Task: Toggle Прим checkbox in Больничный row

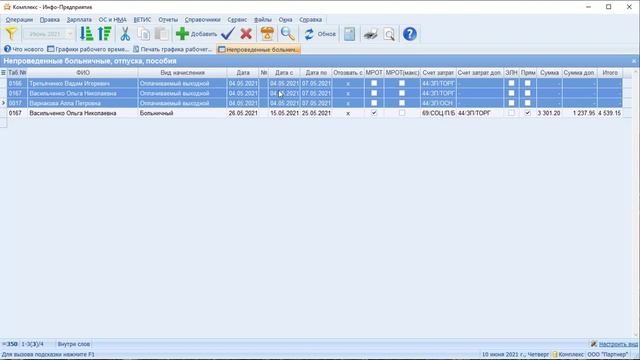Action: (528, 113)
